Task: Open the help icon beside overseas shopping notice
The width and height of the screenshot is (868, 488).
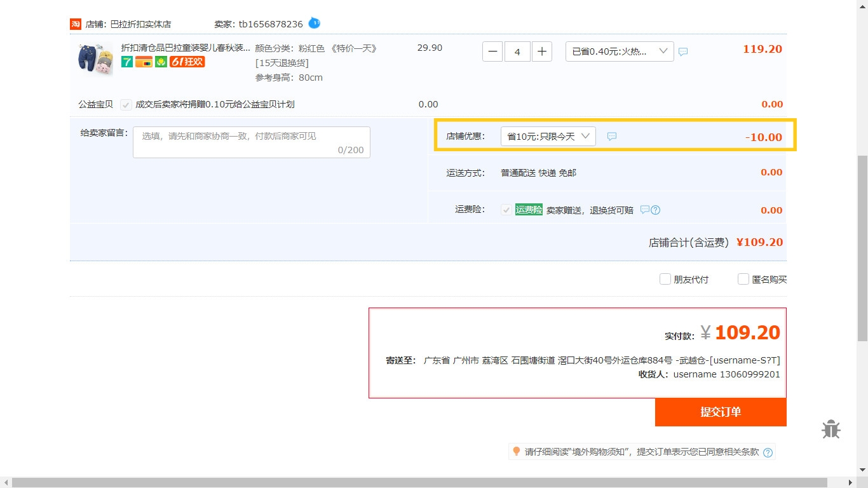Action: pyautogui.click(x=768, y=452)
